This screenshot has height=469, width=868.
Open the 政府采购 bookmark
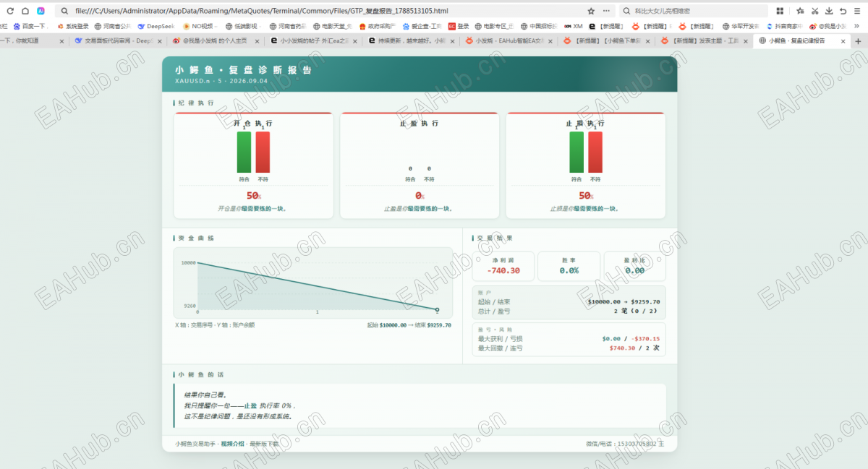[377, 26]
